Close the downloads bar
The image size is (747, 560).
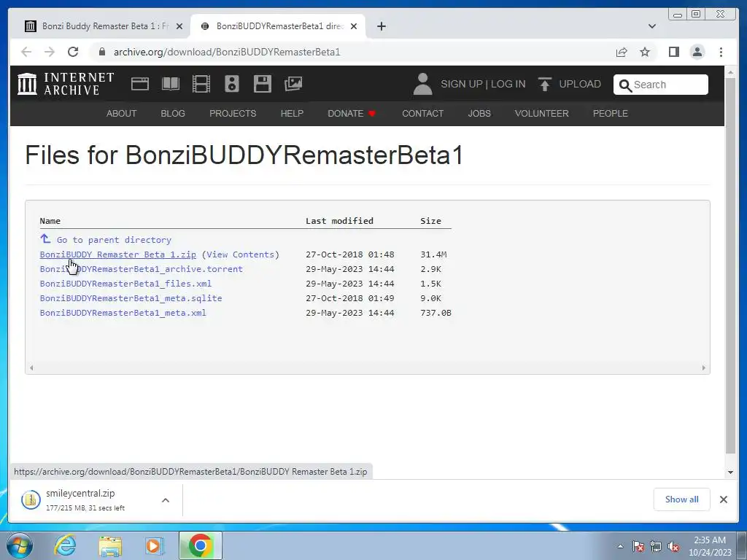[x=723, y=499]
